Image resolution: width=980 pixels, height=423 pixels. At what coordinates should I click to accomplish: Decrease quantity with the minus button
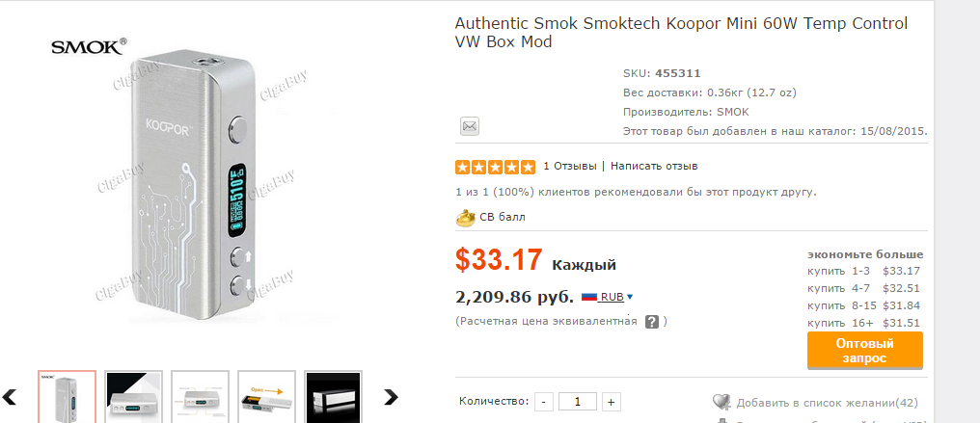544,402
